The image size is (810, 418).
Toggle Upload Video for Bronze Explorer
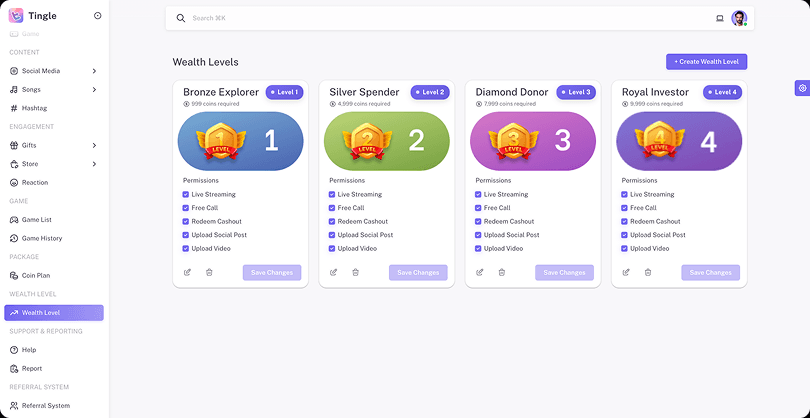185,248
